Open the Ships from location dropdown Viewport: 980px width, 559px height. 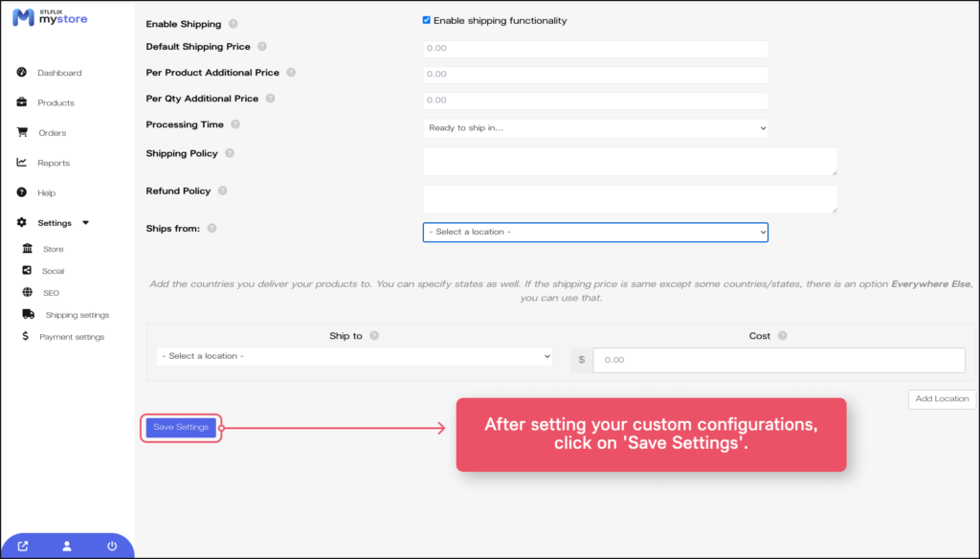tap(595, 232)
